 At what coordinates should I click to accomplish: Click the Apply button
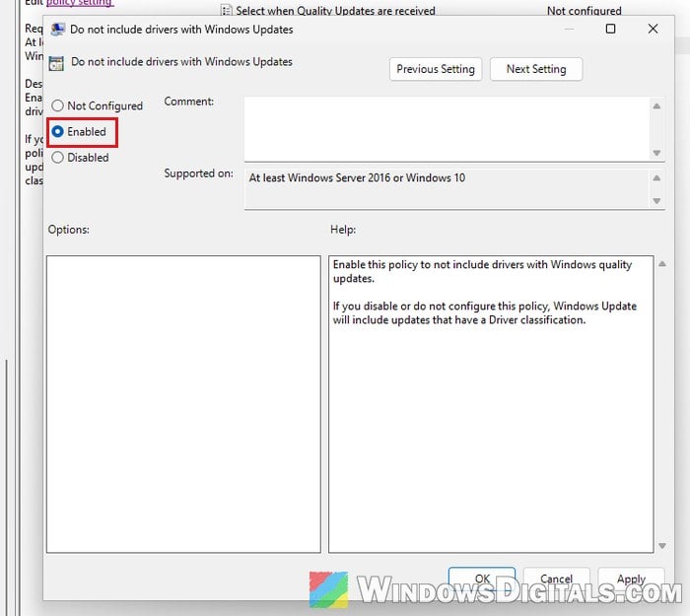tap(631, 579)
